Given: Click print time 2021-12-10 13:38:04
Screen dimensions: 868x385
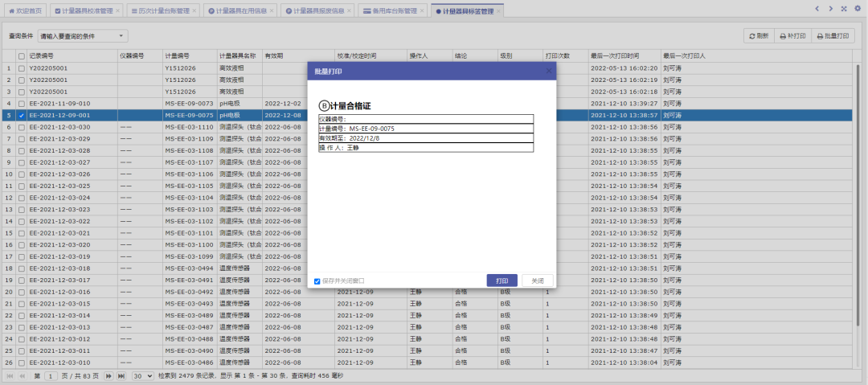Looking at the screenshot, I should pyautogui.click(x=624, y=362).
